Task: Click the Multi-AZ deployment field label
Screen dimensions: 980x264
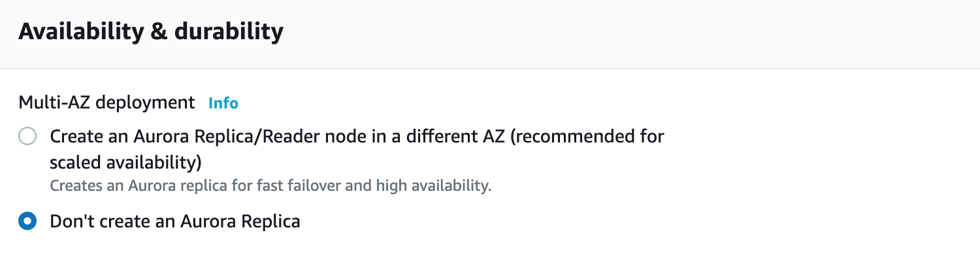Action: 106,103
